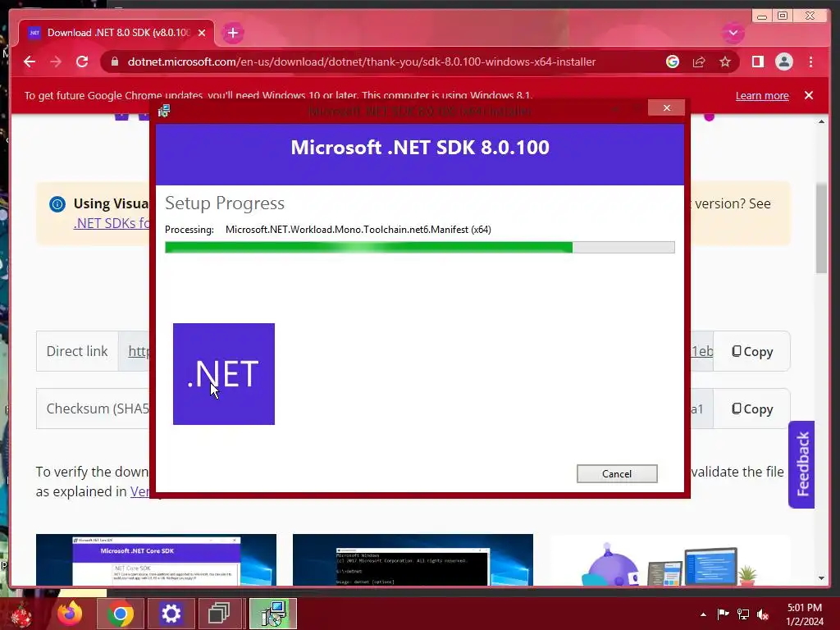
Task: Open the Start button ornament icon
Action: pyautogui.click(x=21, y=614)
